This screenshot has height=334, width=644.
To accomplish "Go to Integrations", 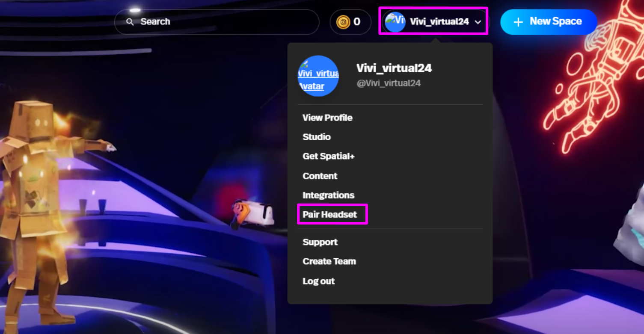I will (329, 195).
